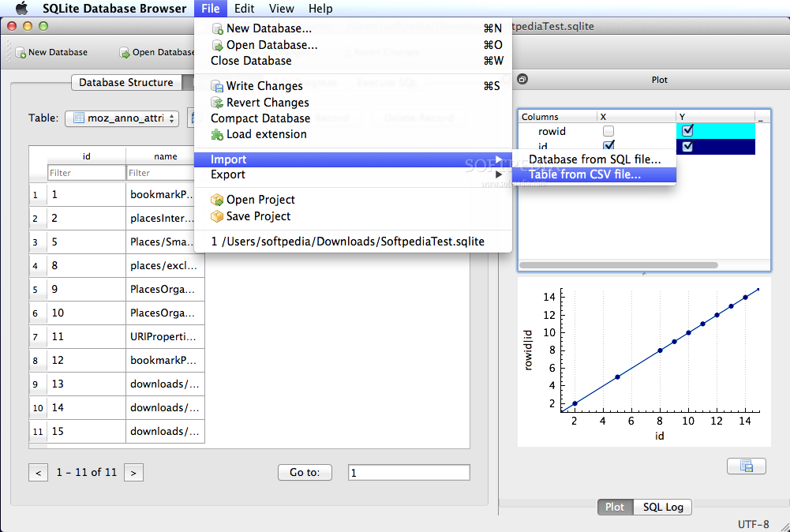The height and width of the screenshot is (532, 790).
Task: Click cell containing URIProperti...
Action: (165, 336)
